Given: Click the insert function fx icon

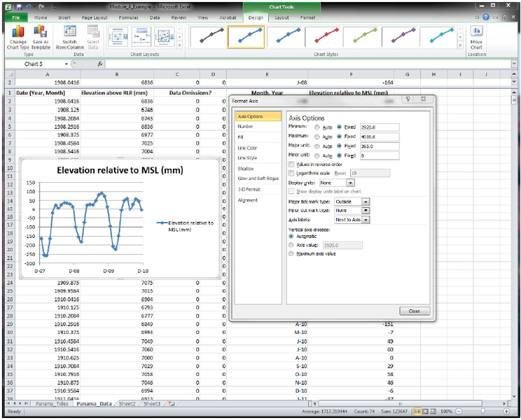Looking at the screenshot, I should [100, 64].
